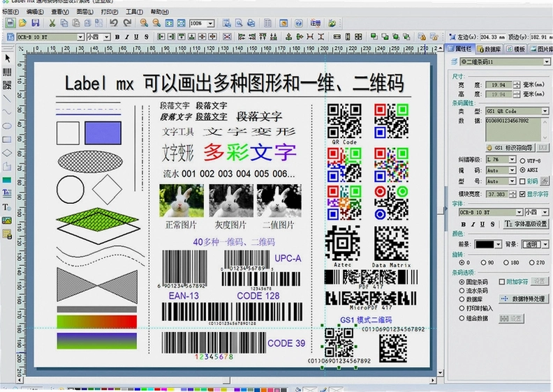Click the printer icon in the toolbar
Viewport: 553px width, 392px height.
(251, 23)
